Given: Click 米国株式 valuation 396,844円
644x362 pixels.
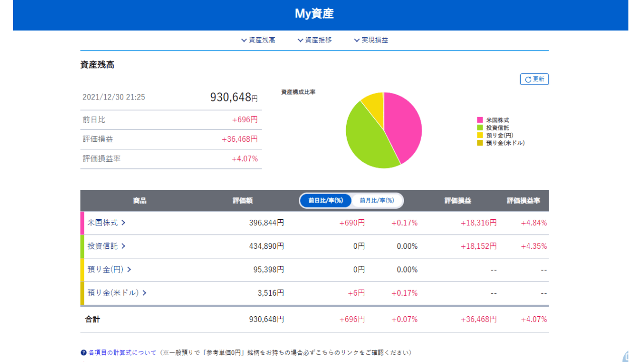Looking at the screenshot, I should pyautogui.click(x=267, y=223).
